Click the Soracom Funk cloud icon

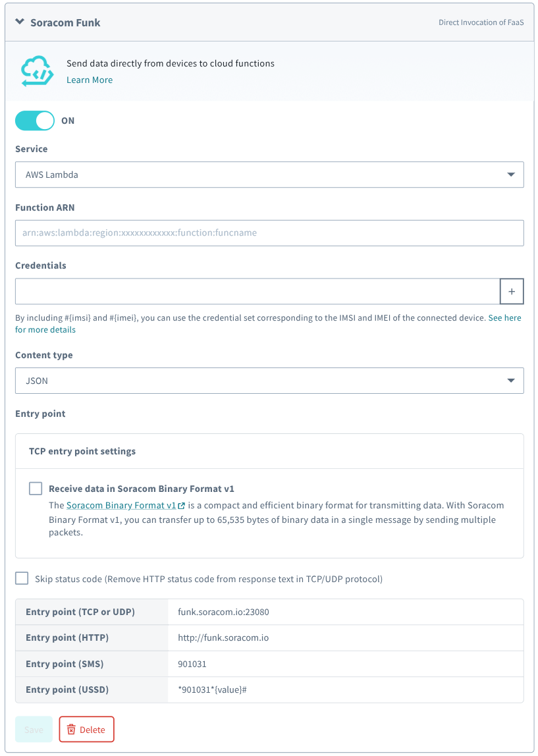tap(36, 71)
